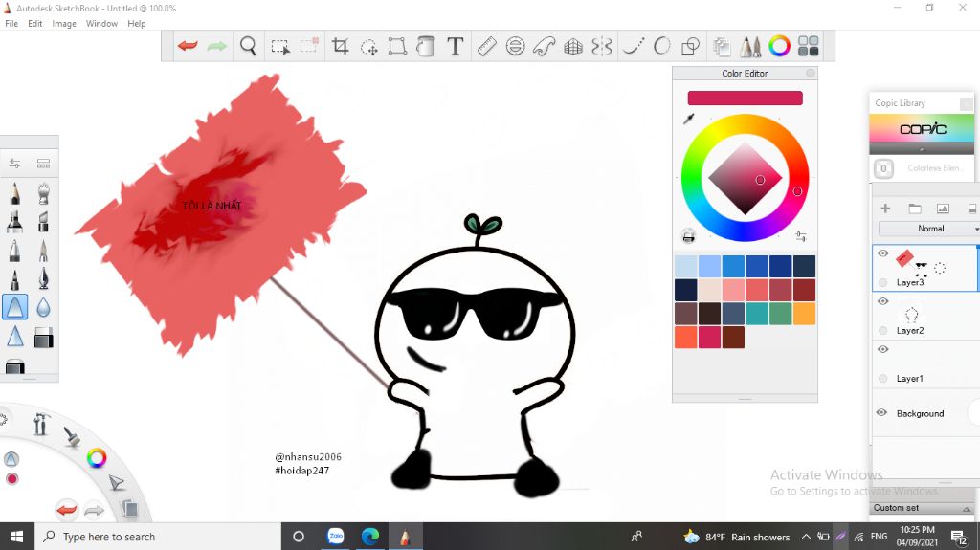Select the Crop tool
The width and height of the screenshot is (980, 550).
tap(340, 46)
